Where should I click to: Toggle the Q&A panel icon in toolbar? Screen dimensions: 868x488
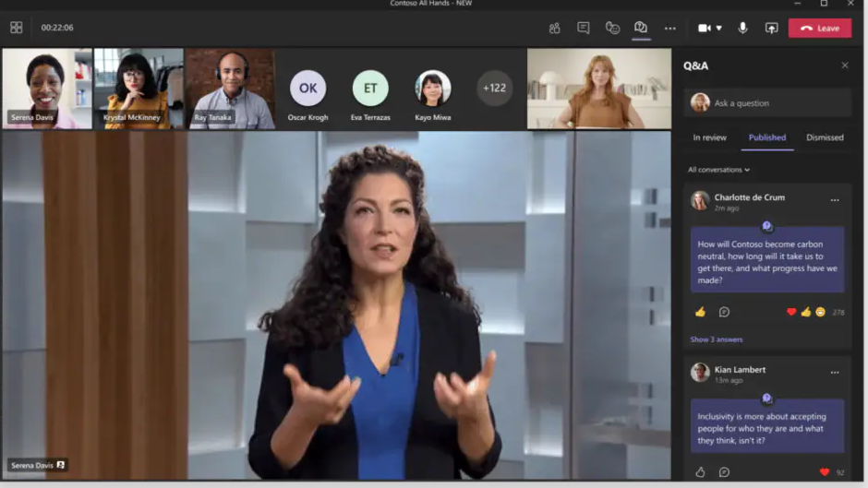point(641,27)
